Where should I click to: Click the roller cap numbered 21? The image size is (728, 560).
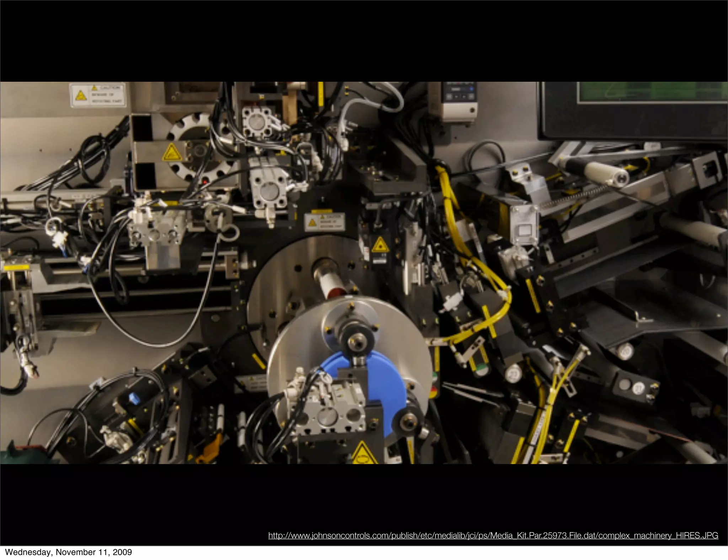pos(638,389)
